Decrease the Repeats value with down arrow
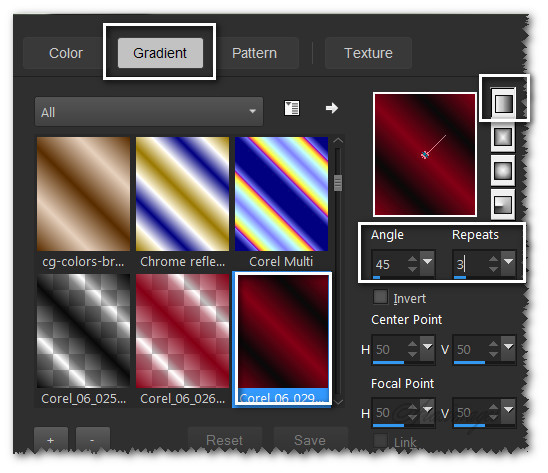Image resolution: width=548 pixels, height=473 pixels. (493, 269)
